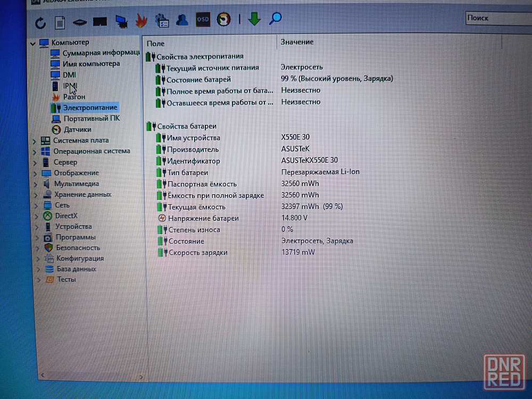532x399 pixels.
Task: Select the Электропитание tree entry
Action: click(x=90, y=107)
